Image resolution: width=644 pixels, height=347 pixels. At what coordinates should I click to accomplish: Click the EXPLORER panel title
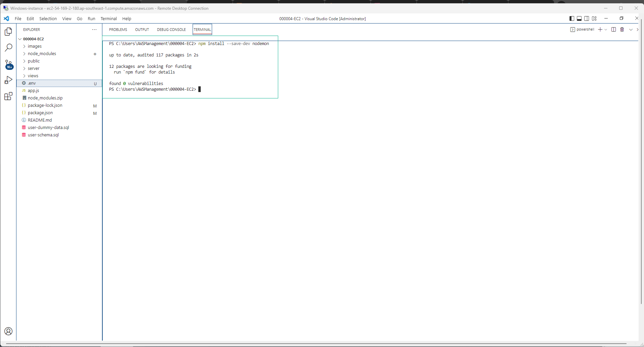[x=32, y=30]
